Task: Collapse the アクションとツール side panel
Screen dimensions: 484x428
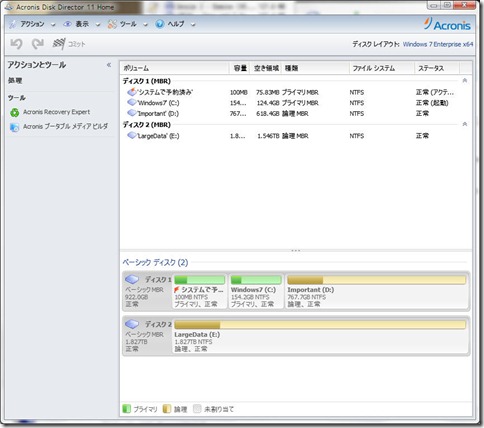Action: tap(109, 65)
